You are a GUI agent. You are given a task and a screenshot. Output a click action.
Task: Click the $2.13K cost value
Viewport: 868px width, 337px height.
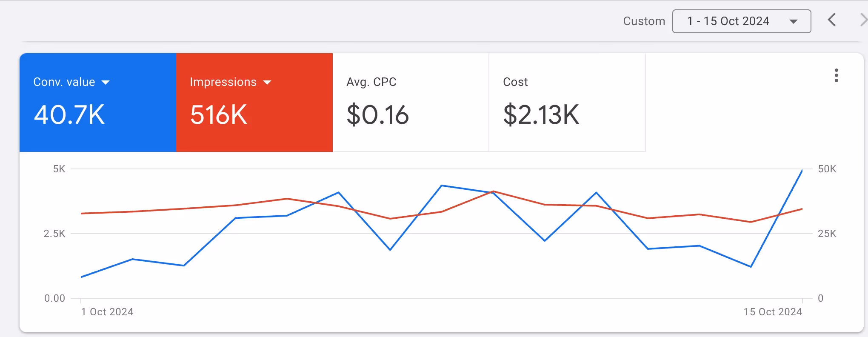click(541, 115)
